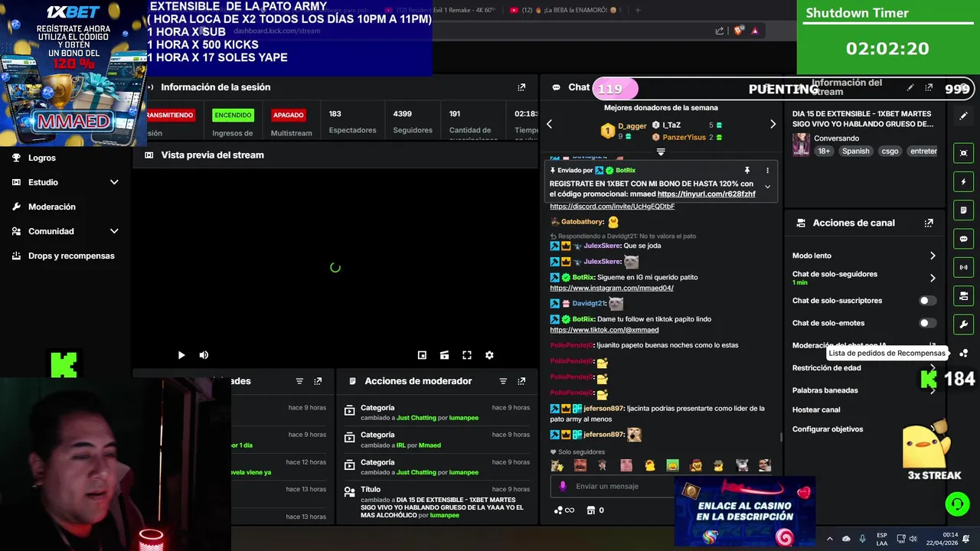
Task: Open stream preview settings gear
Action: pyautogui.click(x=489, y=355)
